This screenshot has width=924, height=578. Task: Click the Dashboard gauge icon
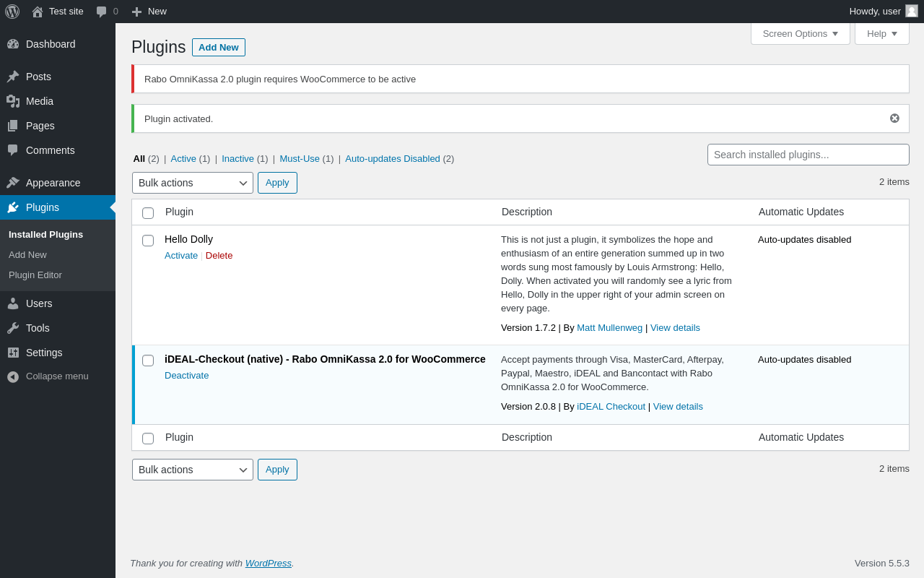click(13, 44)
